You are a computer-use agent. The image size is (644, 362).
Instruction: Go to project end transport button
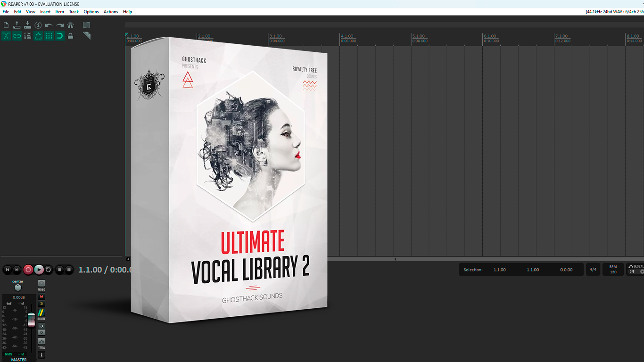tap(17, 270)
